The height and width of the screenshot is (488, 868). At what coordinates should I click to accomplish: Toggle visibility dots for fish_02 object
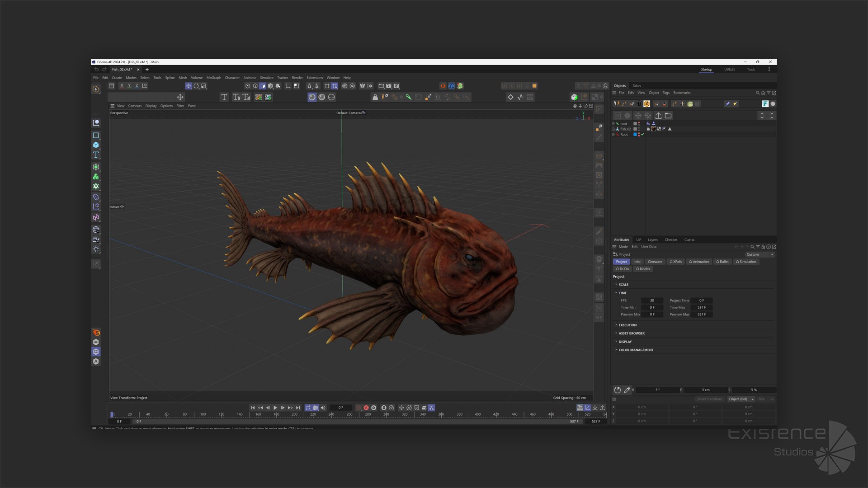(639, 129)
